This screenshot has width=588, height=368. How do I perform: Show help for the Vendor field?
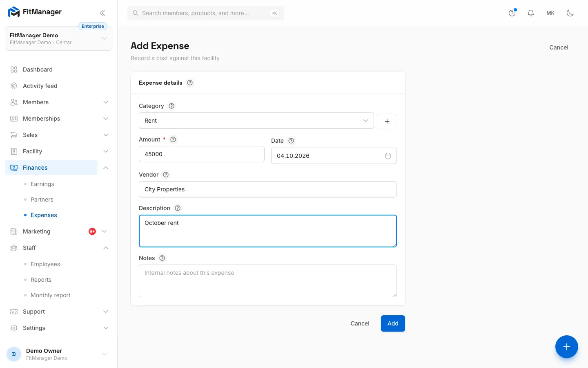coord(166,175)
